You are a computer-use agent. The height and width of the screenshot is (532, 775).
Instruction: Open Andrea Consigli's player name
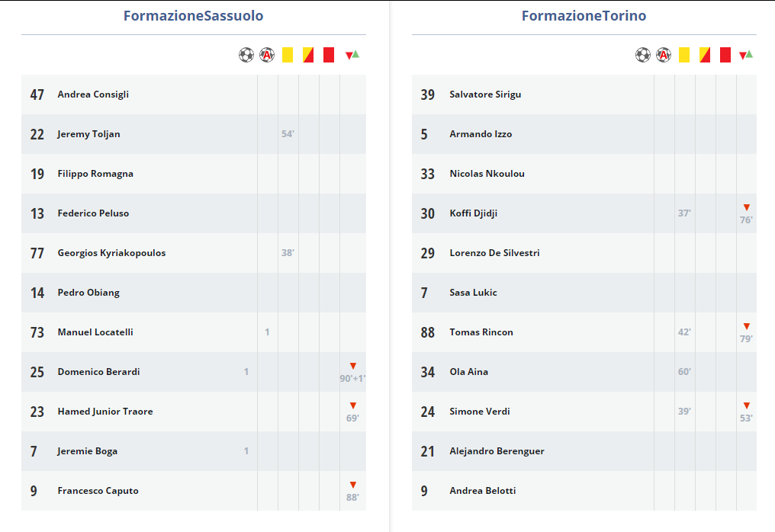click(93, 95)
